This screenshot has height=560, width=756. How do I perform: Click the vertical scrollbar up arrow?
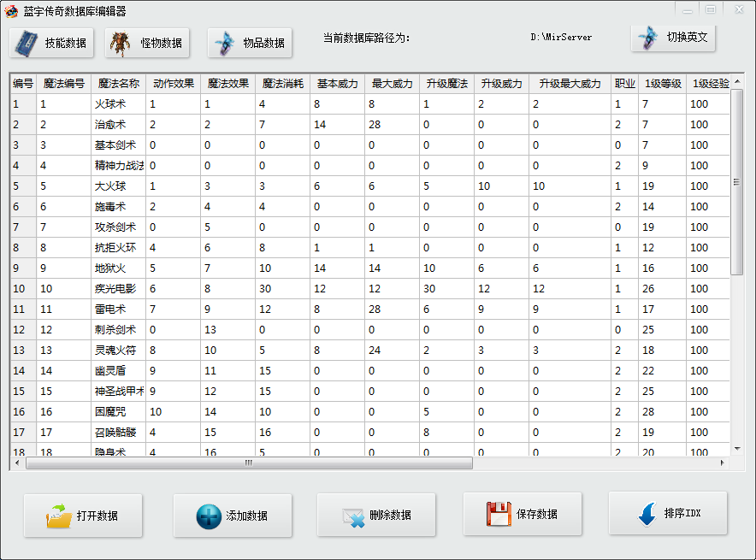pyautogui.click(x=737, y=81)
